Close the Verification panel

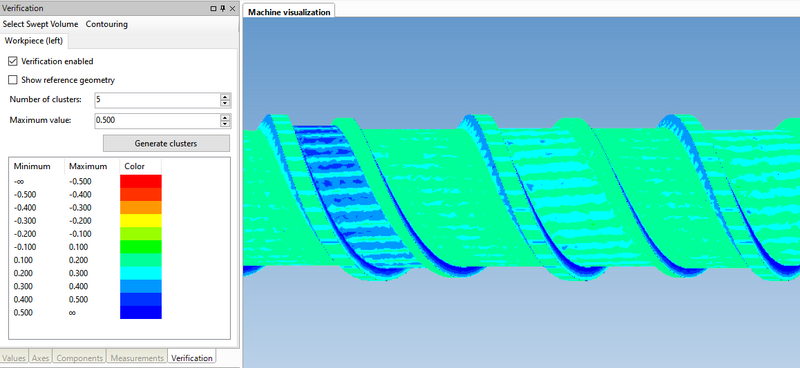232,9
